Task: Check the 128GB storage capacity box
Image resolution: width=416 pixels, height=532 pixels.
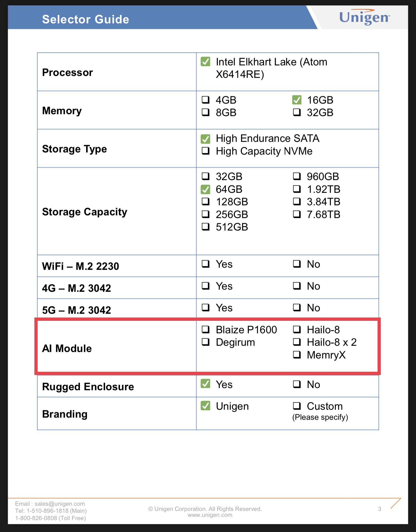Action: [206, 202]
